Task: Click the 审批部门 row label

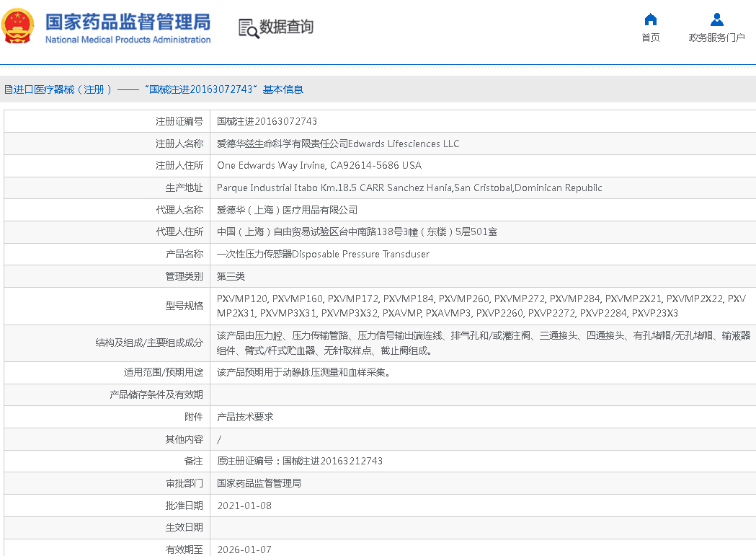Action: 184,483
